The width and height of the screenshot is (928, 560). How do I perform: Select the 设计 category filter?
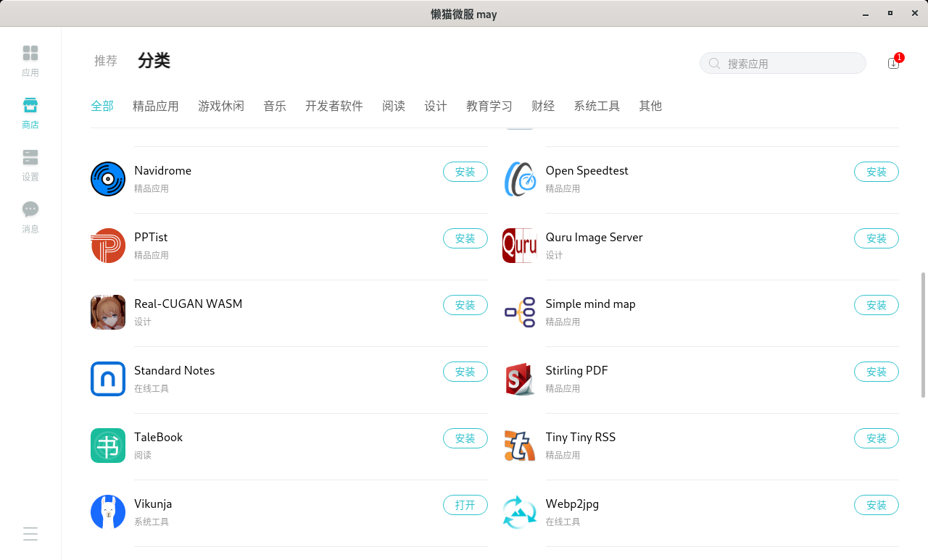click(436, 106)
